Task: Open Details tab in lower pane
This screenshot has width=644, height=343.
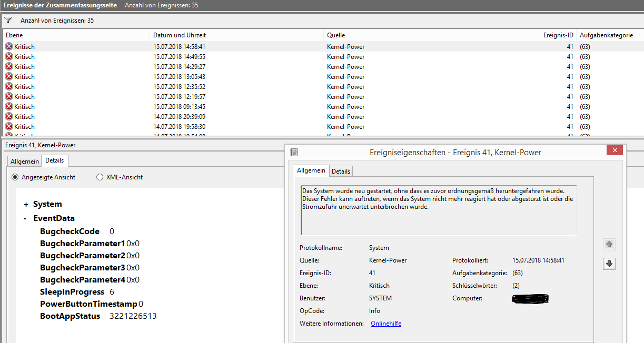Action: (x=55, y=160)
